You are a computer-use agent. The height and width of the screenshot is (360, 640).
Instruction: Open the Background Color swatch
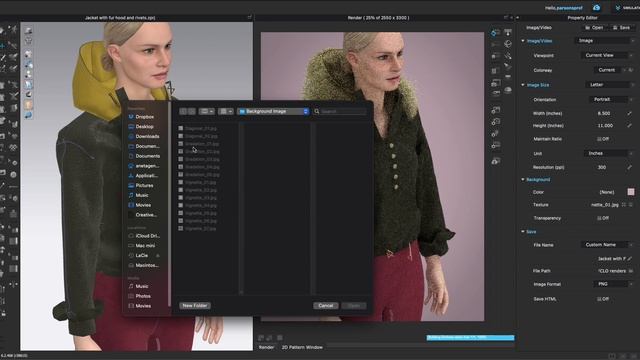tap(631, 192)
